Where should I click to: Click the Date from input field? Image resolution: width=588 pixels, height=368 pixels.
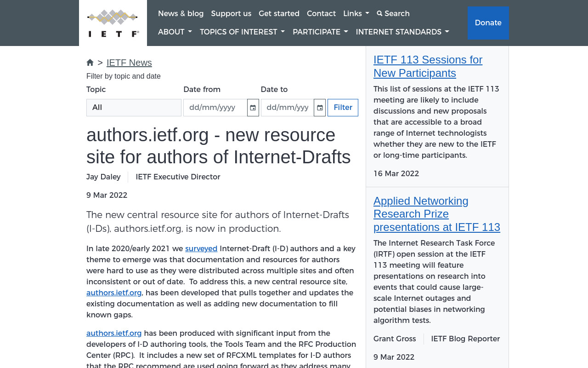click(x=215, y=108)
